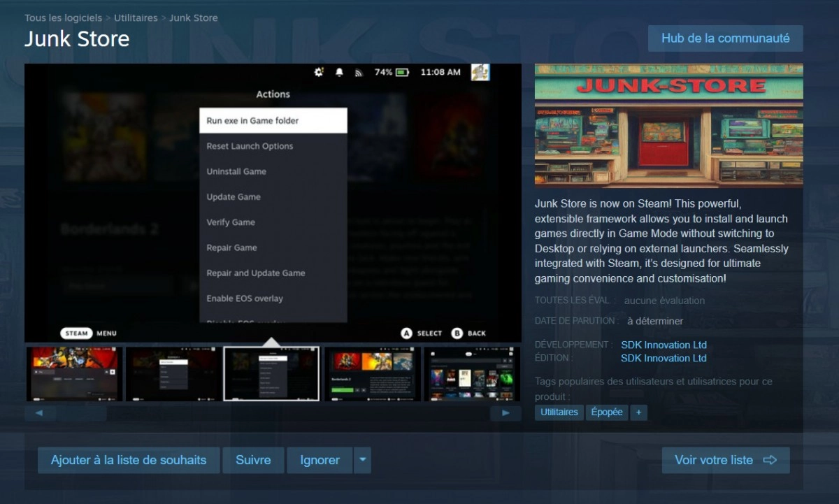This screenshot has height=504, width=839.
Task: Open the Épopée tag
Action: click(607, 412)
